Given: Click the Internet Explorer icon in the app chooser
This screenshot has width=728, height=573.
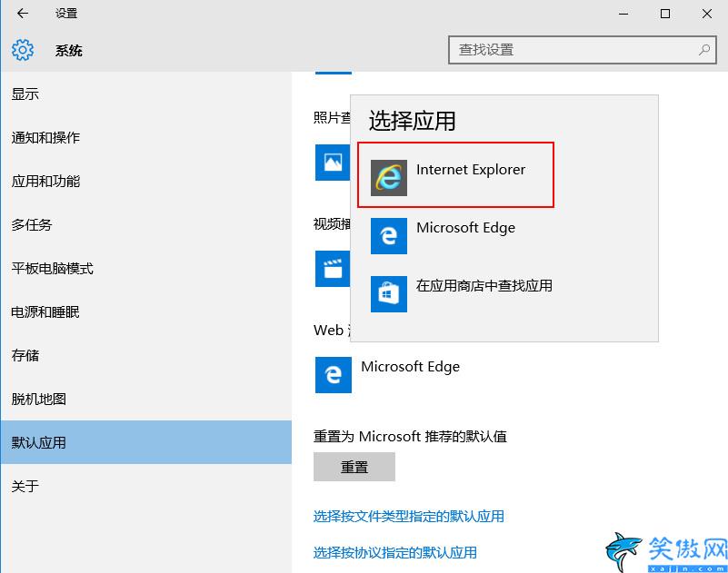Looking at the screenshot, I should pyautogui.click(x=389, y=178).
